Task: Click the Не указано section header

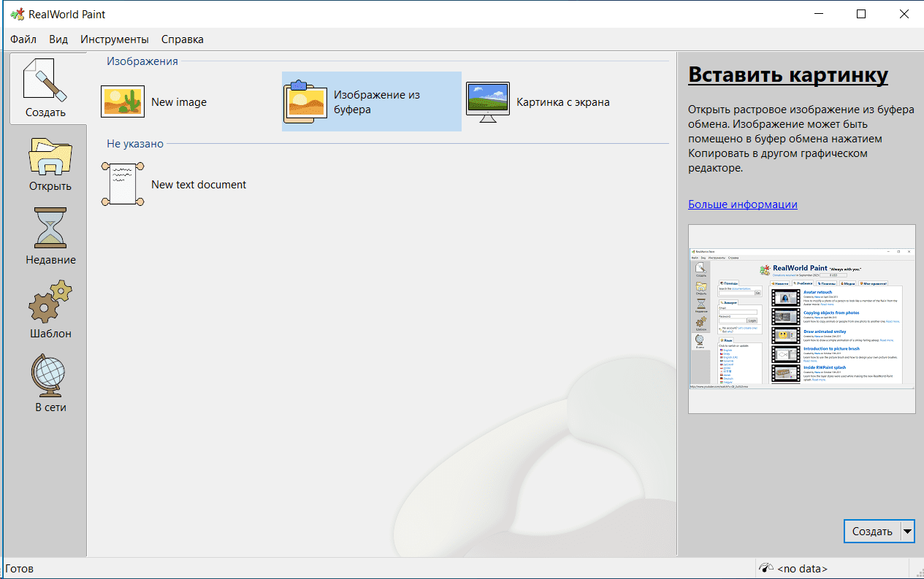Action: pos(135,144)
